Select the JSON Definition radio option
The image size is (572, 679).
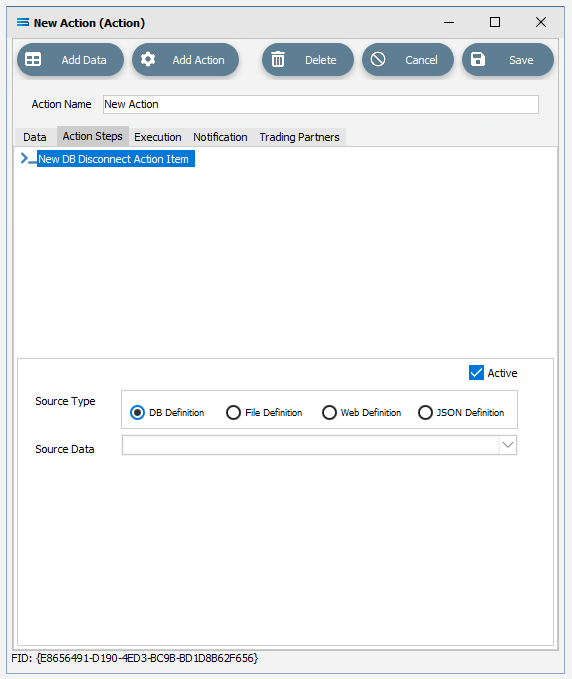point(425,412)
